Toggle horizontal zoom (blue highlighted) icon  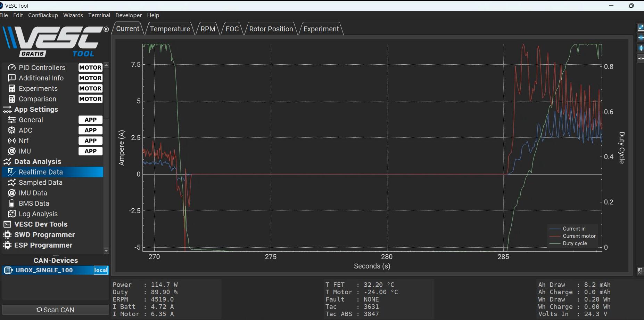641,38
